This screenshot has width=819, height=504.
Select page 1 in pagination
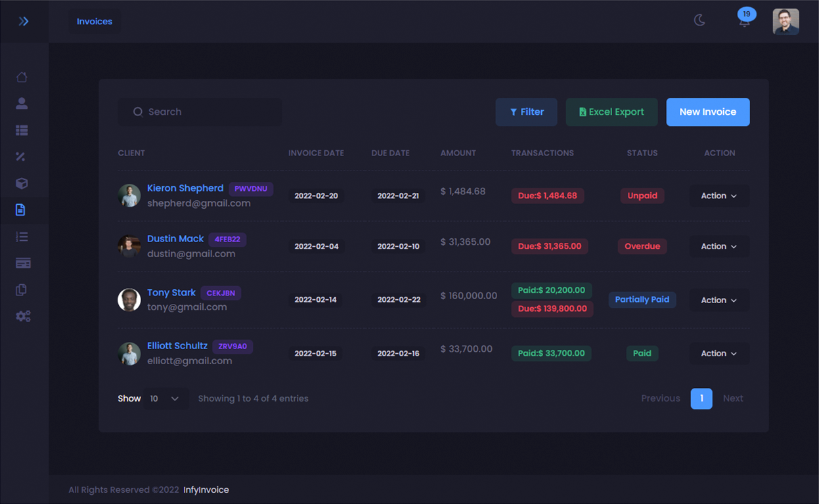point(701,398)
